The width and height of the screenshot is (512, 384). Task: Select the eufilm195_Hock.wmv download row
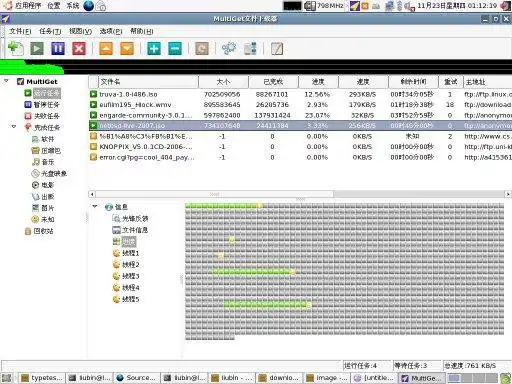pos(300,105)
